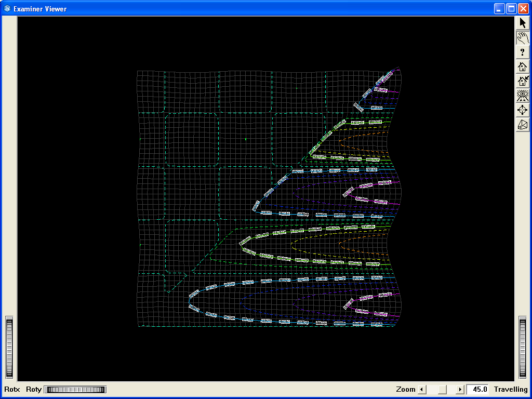Click the Travelling vertical thumbwheel on right

point(523,348)
